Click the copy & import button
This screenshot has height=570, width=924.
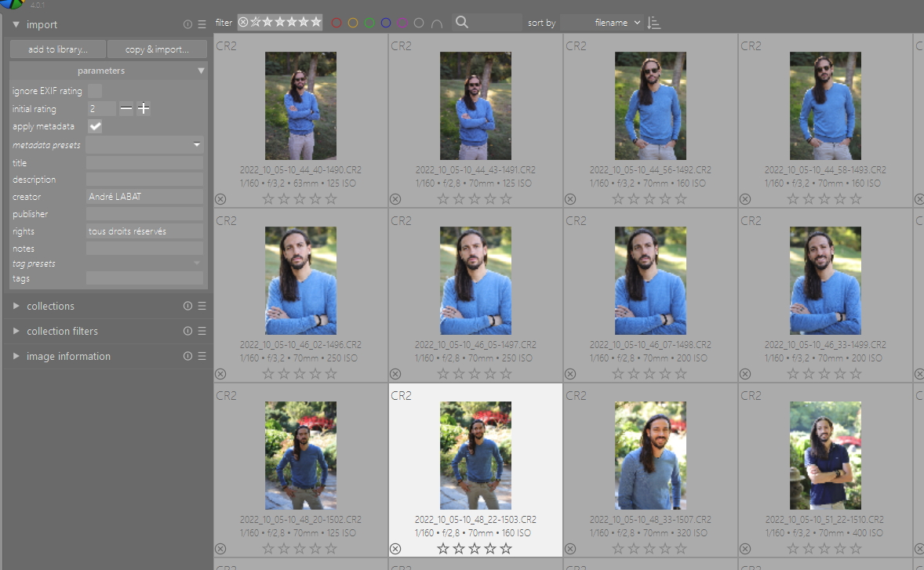tap(157, 49)
